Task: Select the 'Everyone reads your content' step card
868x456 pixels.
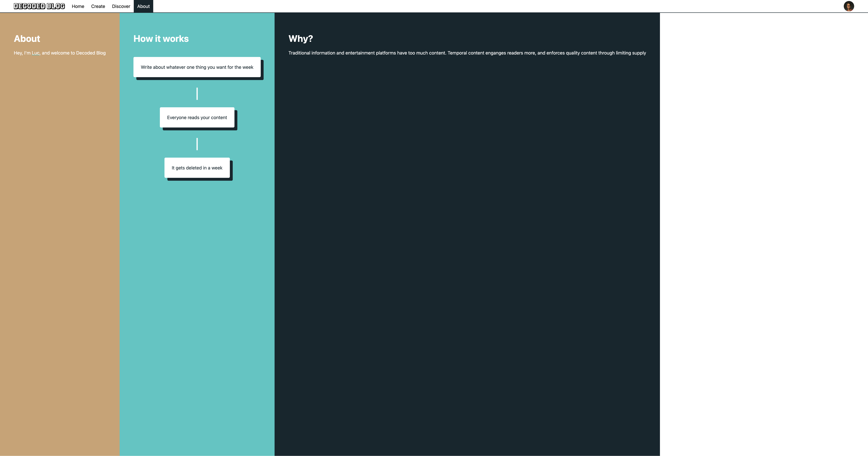Action: pyautogui.click(x=197, y=117)
